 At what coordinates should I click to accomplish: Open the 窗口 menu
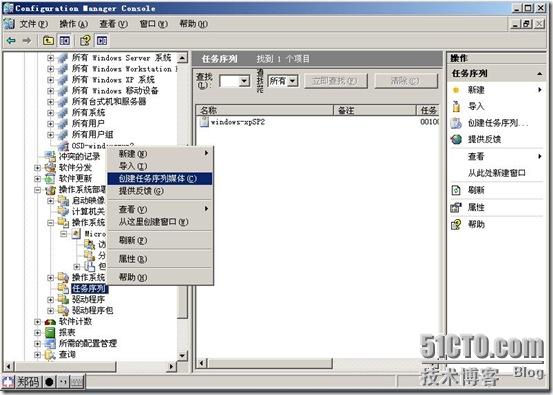click(x=153, y=24)
